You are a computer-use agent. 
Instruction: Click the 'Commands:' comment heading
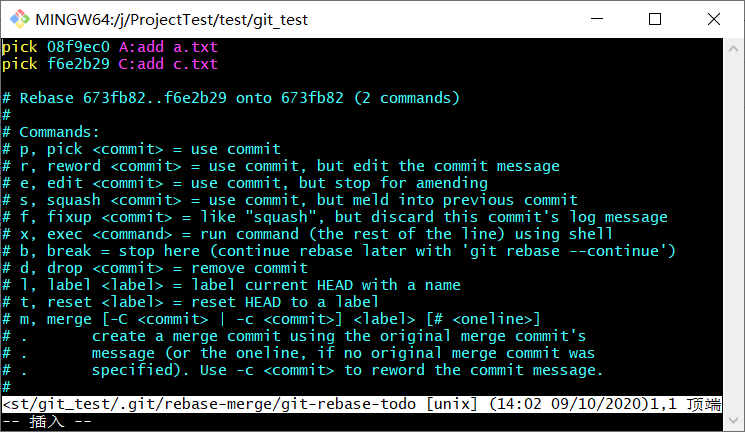click(x=60, y=132)
